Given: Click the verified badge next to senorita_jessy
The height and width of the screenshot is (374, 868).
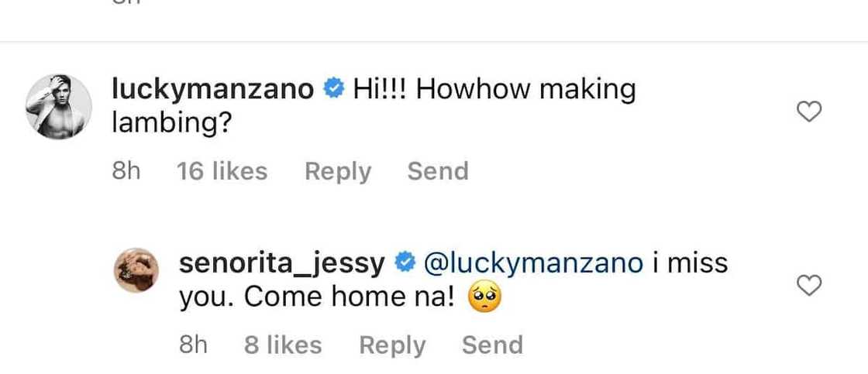Looking at the screenshot, I should (x=404, y=263).
